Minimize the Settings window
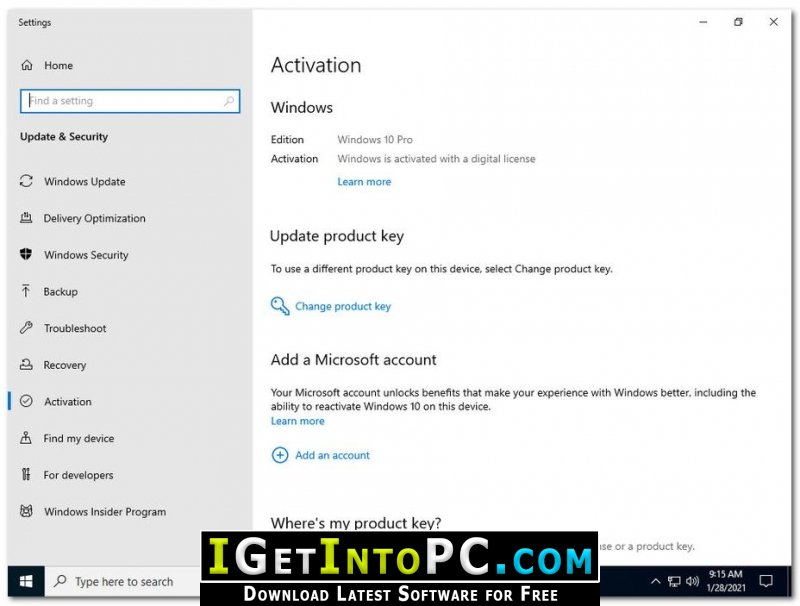The image size is (800, 606). tap(703, 22)
